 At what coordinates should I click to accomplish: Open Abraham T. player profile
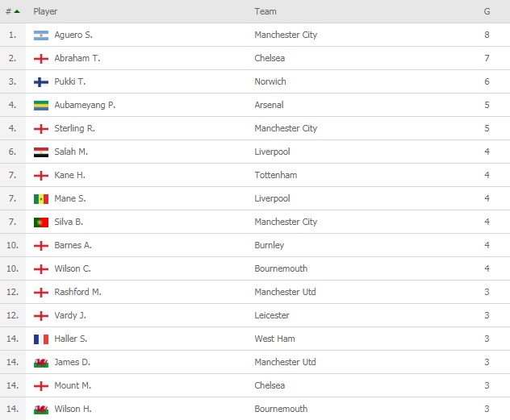(x=77, y=59)
